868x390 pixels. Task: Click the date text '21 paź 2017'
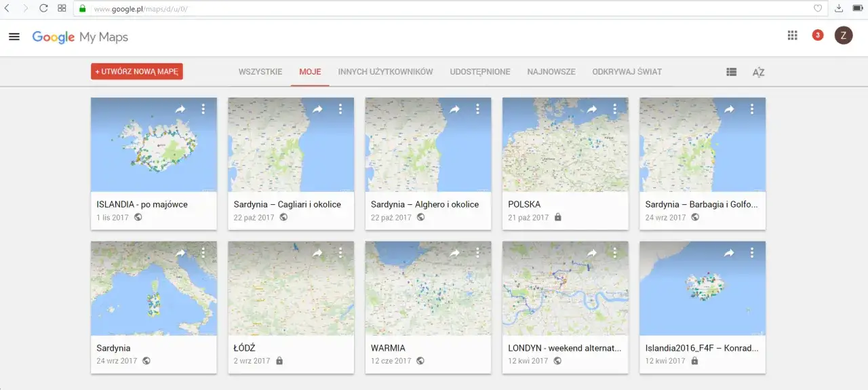click(x=528, y=218)
